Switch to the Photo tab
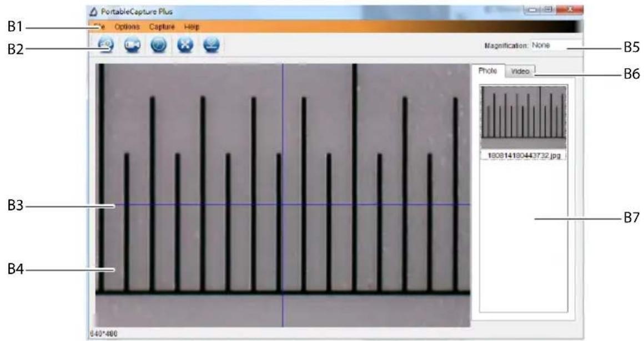Screen dimensions: 644x341 487,71
